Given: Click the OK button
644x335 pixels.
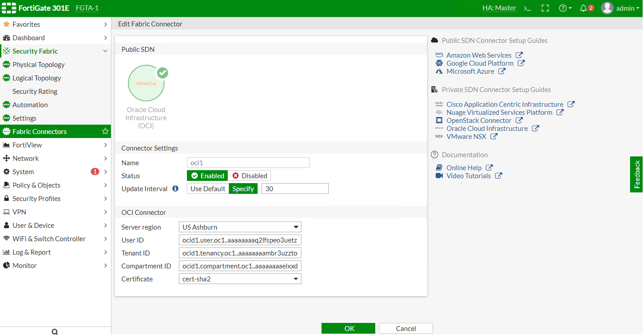Looking at the screenshot, I should point(348,328).
